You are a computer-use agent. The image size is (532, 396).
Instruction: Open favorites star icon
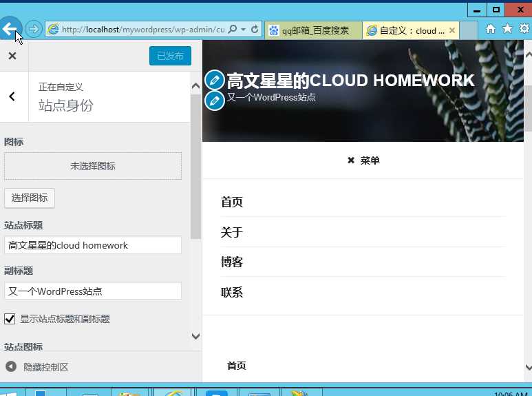point(507,29)
